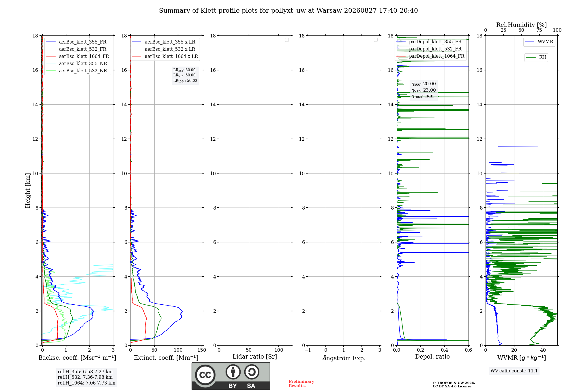Click legend label aerBsc_klett_355 x LR
Screen dimensions: 577x392
coord(170,42)
